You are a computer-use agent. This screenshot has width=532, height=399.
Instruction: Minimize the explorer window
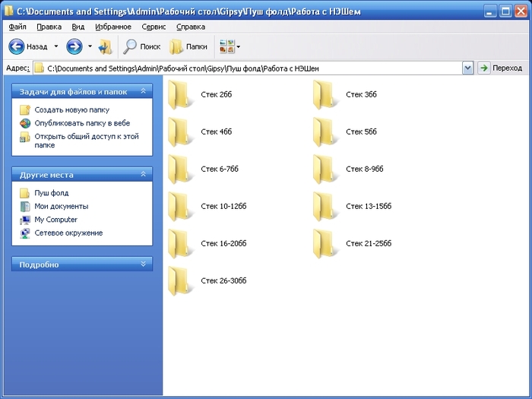click(x=489, y=11)
